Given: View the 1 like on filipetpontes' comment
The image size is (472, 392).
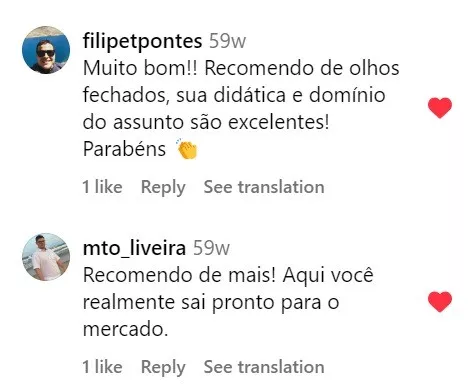Looking at the screenshot, I should (102, 187).
